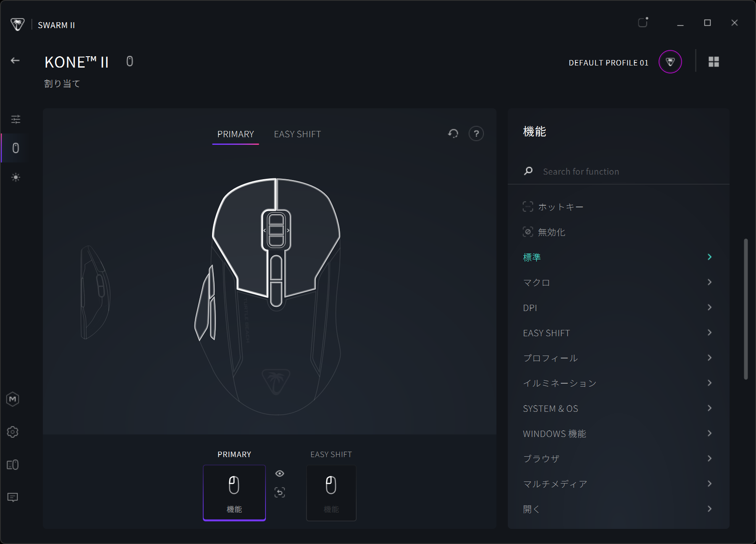Click the function list scrollbar
The image size is (756, 544).
point(746,309)
